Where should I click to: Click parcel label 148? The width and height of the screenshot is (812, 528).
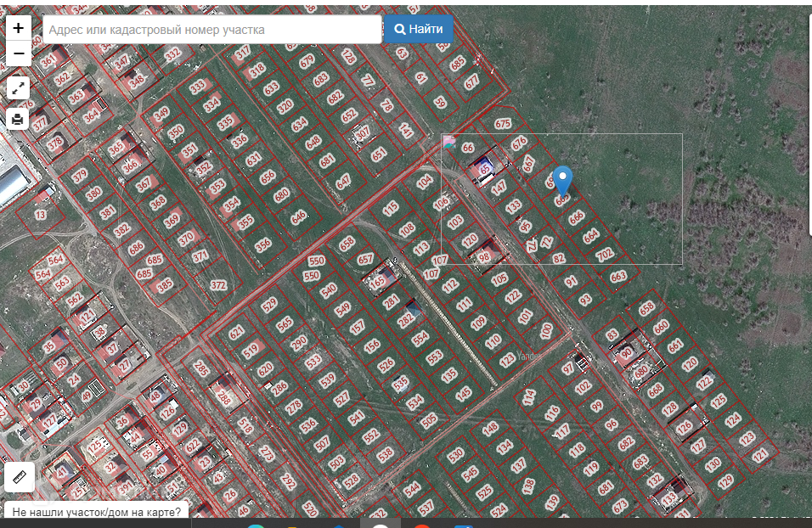click(490, 429)
